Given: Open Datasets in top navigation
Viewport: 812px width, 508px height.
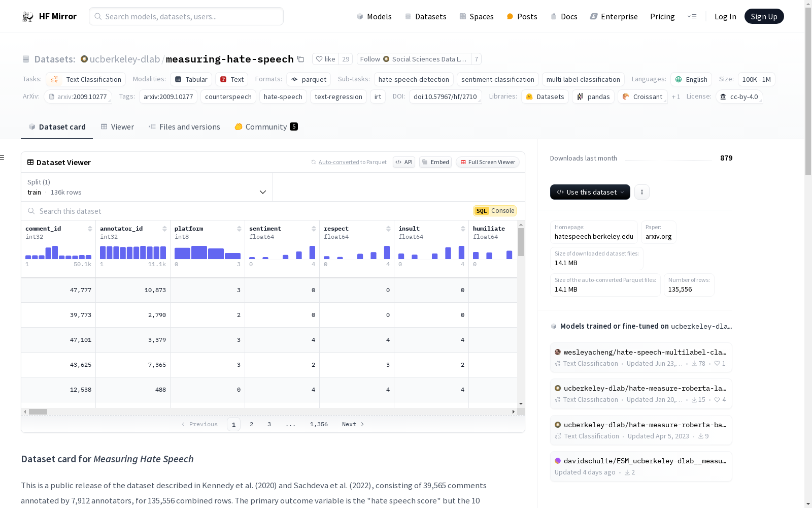Looking at the screenshot, I should coord(425,16).
